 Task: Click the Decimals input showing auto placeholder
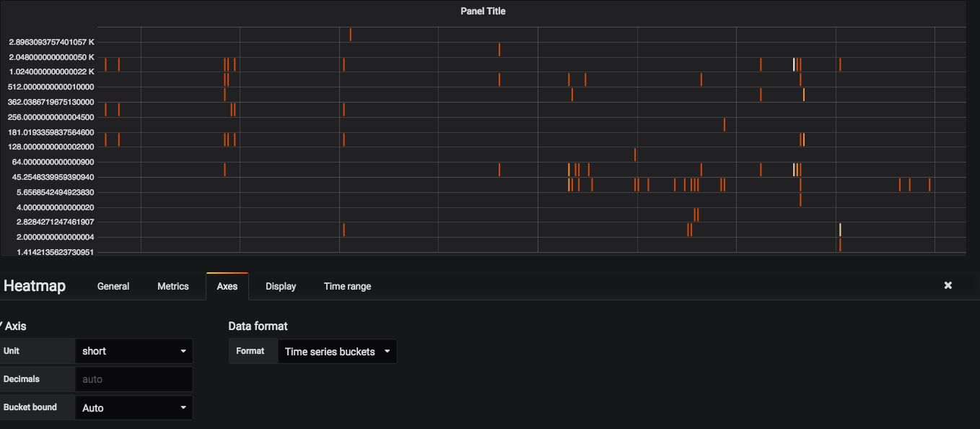tap(134, 379)
